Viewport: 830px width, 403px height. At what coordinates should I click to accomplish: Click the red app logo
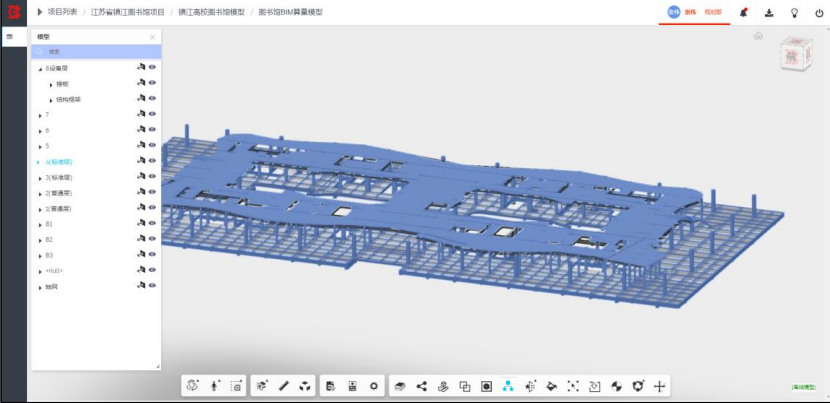pyautogui.click(x=14, y=12)
